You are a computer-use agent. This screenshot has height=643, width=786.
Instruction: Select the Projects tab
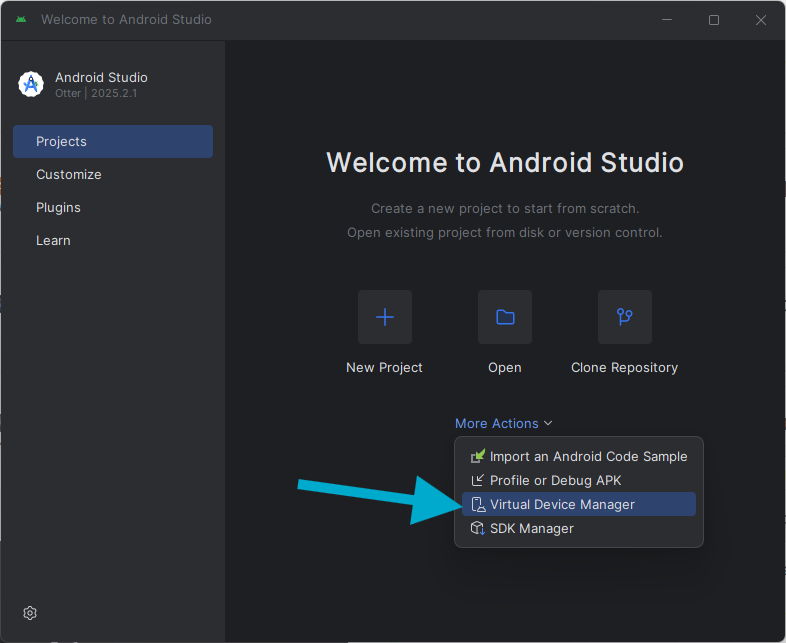coord(112,141)
